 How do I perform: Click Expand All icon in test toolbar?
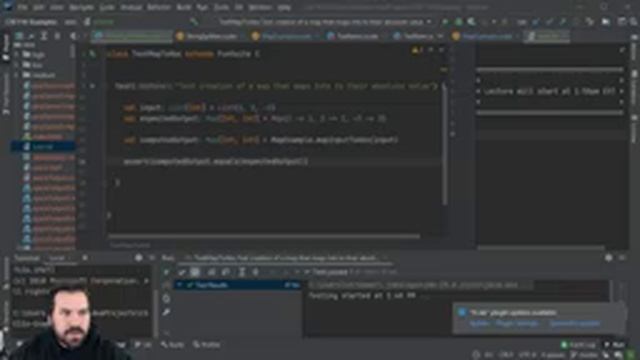tap(242, 272)
